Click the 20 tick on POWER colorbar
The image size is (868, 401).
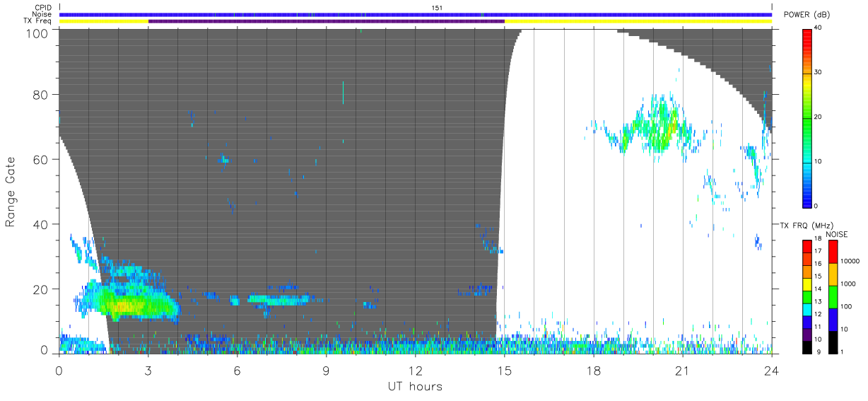819,117
